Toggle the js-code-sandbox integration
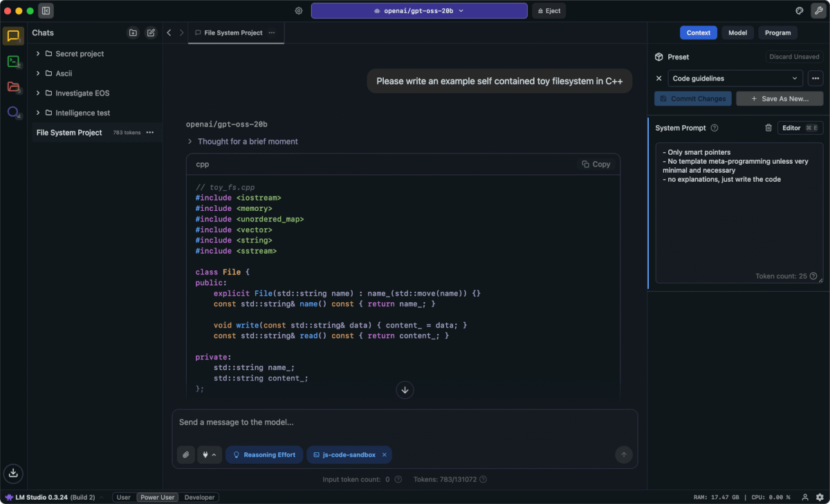The width and height of the screenshot is (830, 504). [344, 455]
